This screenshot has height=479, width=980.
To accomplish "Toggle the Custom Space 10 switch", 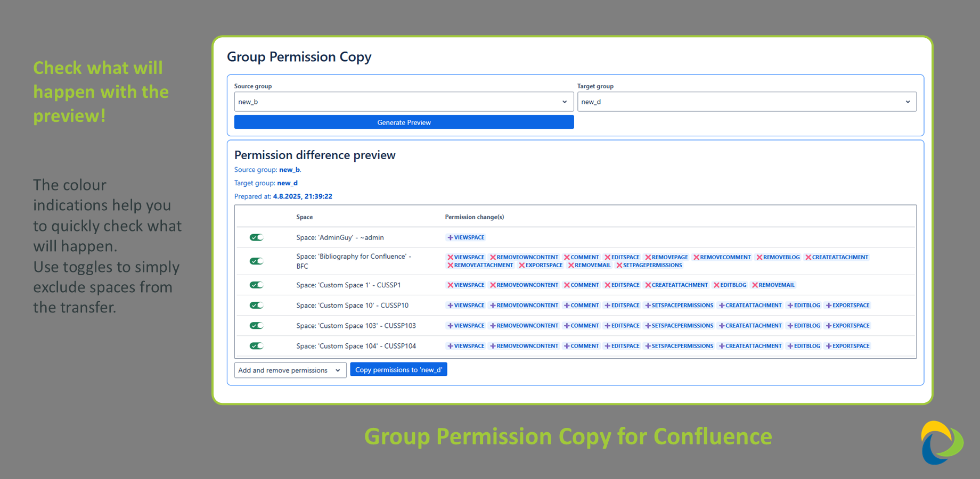I will point(257,305).
